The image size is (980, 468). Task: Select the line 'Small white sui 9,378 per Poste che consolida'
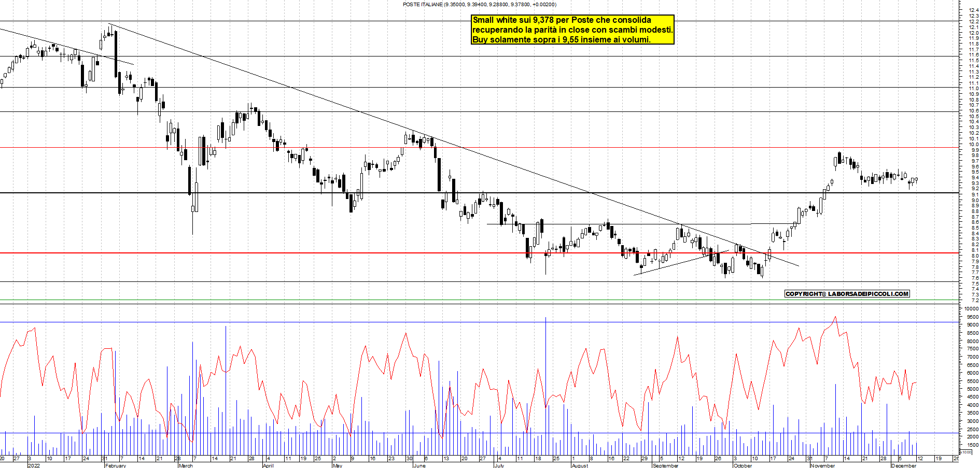[562, 20]
